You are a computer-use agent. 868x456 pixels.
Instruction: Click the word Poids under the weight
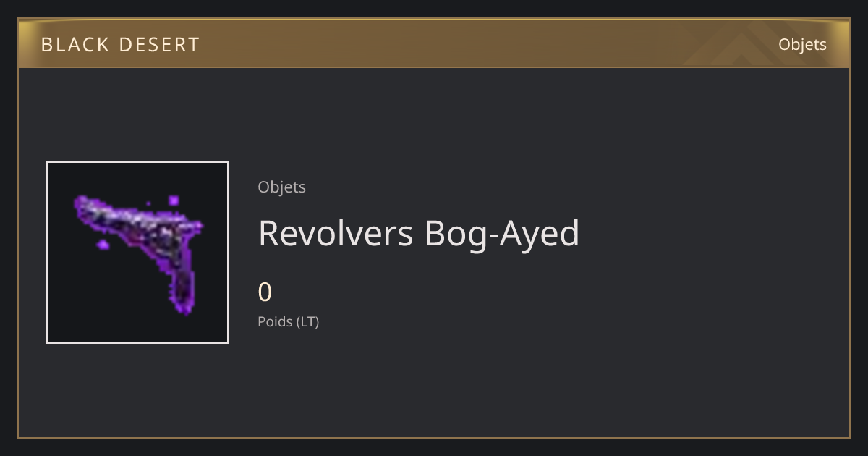[x=275, y=321]
